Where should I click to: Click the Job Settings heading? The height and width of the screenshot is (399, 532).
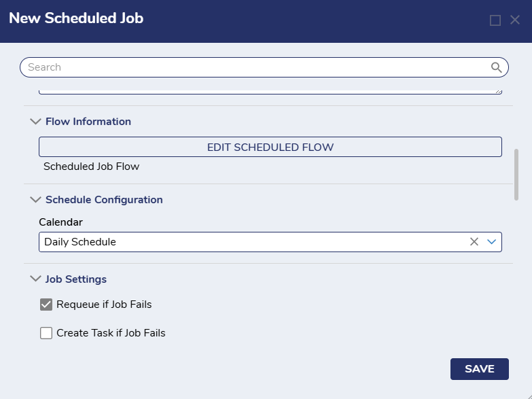(x=76, y=279)
